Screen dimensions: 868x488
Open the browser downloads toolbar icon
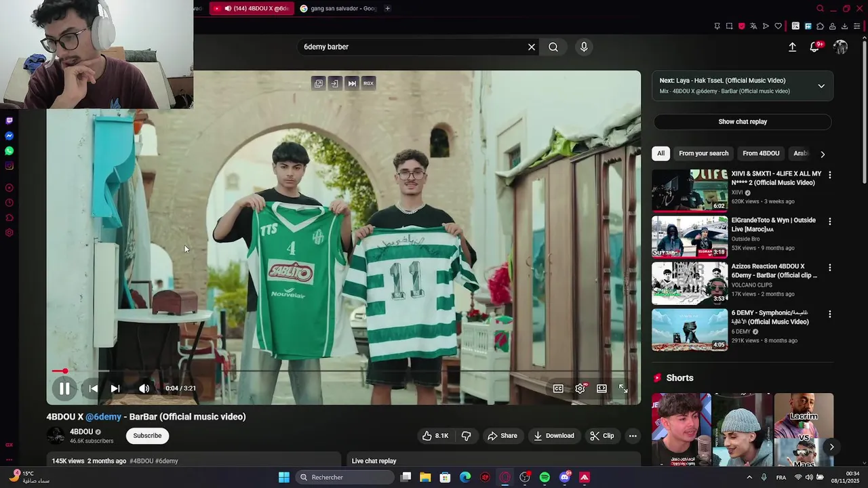point(844,26)
